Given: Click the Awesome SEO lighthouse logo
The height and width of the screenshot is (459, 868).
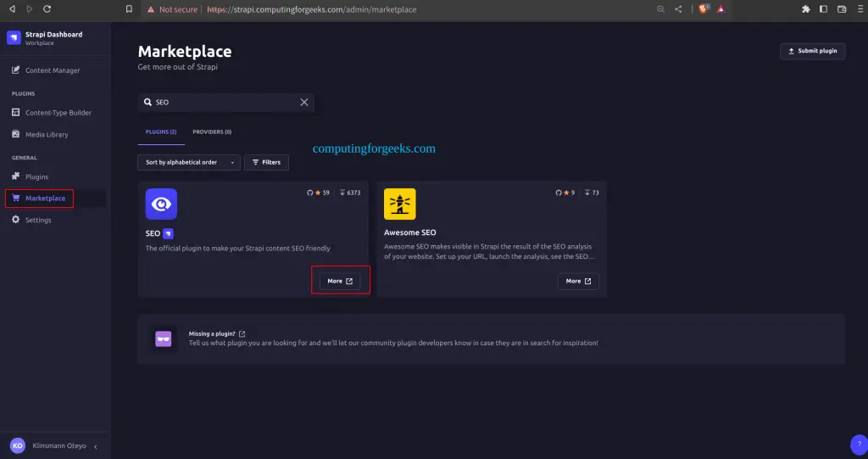Looking at the screenshot, I should (x=400, y=204).
